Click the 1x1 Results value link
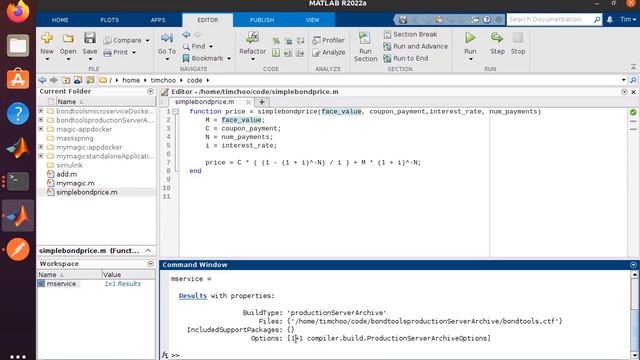Viewport: 640px width, 360px height. tap(122, 283)
